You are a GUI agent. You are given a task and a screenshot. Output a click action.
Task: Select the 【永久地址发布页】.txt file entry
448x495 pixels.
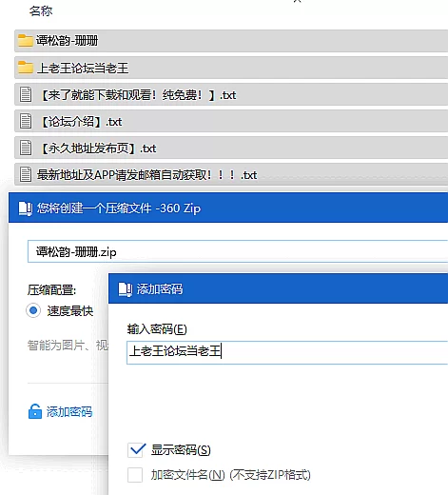point(231,148)
